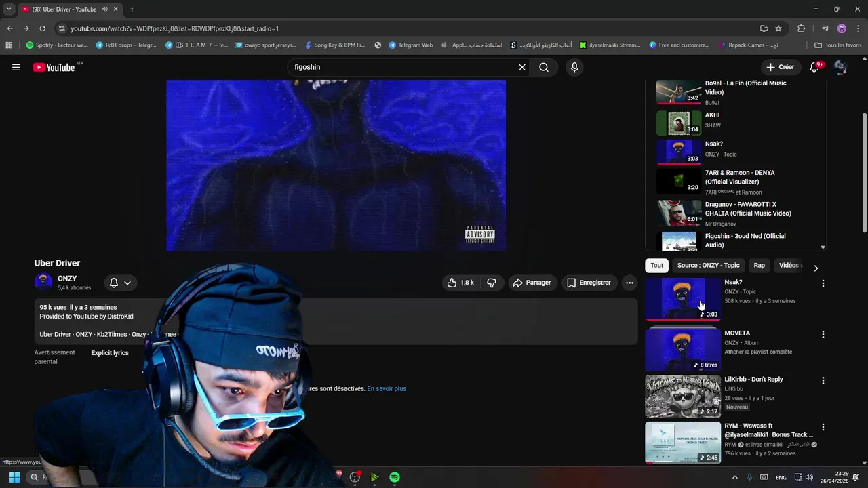This screenshot has width=868, height=488.
Task: Run the search with the magnifier button
Action: 544,67
